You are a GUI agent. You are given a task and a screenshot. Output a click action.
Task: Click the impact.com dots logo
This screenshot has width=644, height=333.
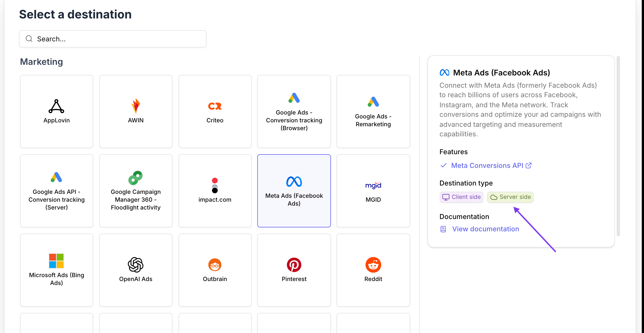click(x=215, y=185)
